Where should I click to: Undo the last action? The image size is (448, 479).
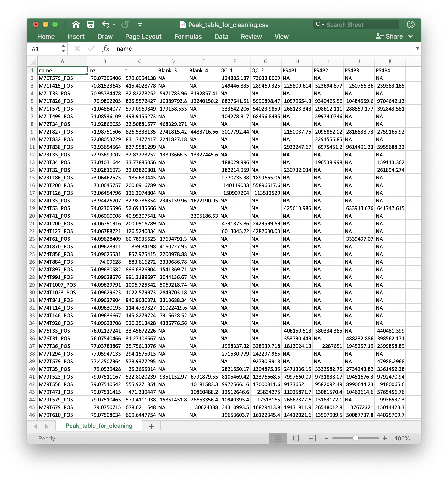click(106, 24)
